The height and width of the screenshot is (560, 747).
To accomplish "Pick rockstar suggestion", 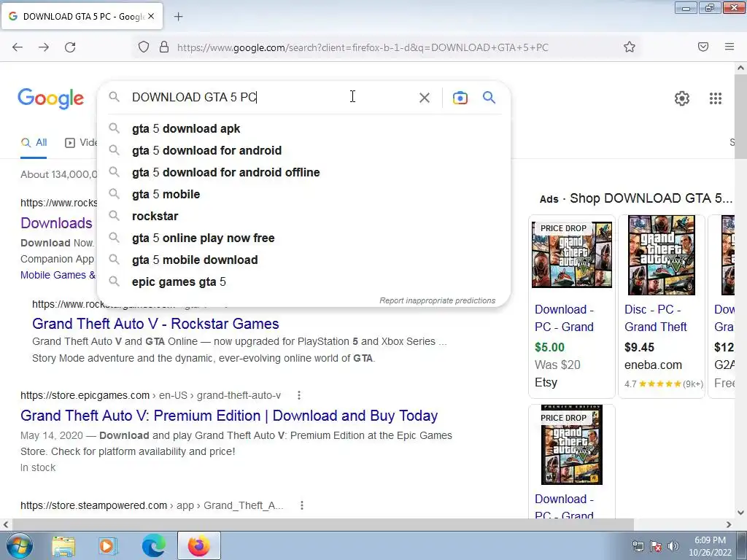I will [x=303, y=216].
